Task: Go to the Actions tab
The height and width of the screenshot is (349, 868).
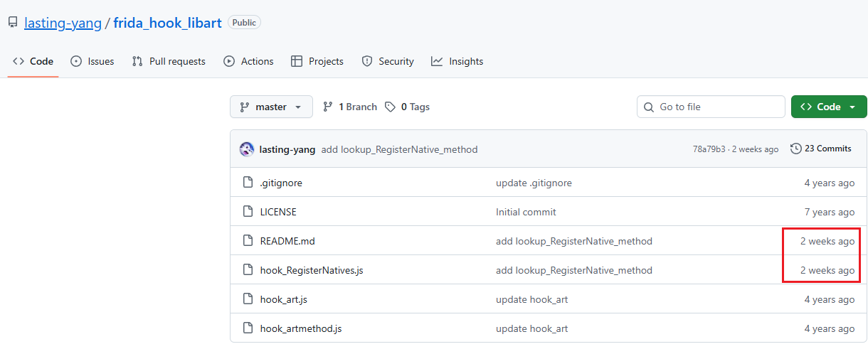Action: point(248,61)
